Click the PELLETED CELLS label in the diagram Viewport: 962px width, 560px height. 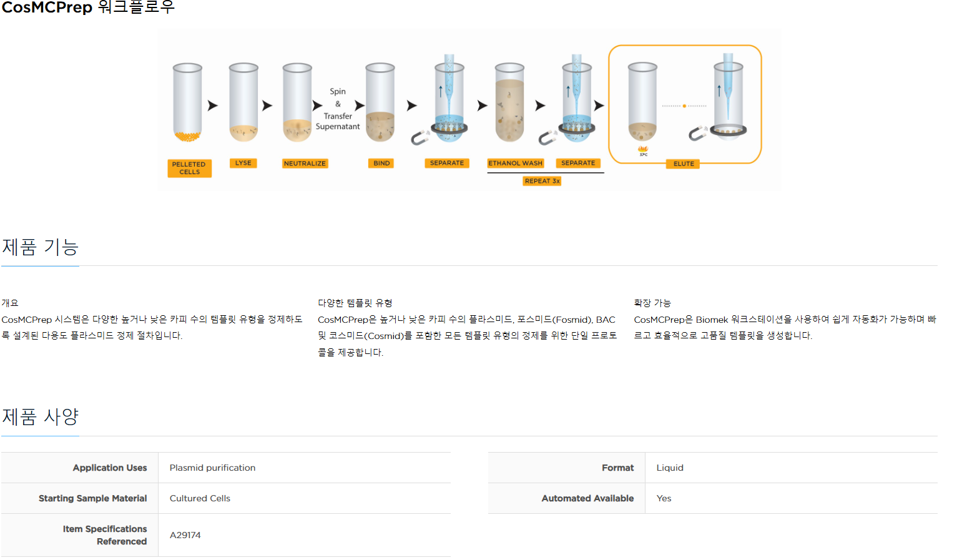(x=189, y=168)
